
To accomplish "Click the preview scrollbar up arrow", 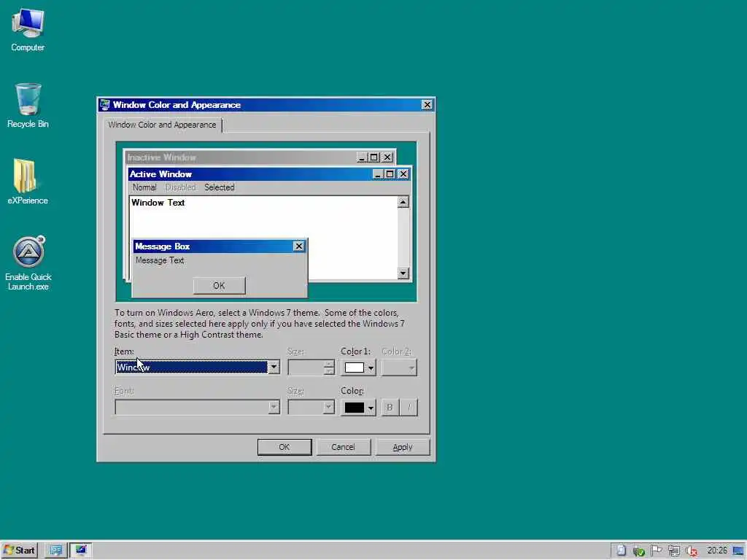I will pyautogui.click(x=403, y=203).
